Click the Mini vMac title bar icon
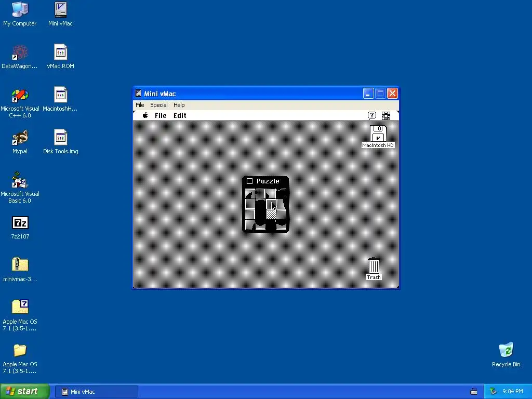 click(x=138, y=94)
